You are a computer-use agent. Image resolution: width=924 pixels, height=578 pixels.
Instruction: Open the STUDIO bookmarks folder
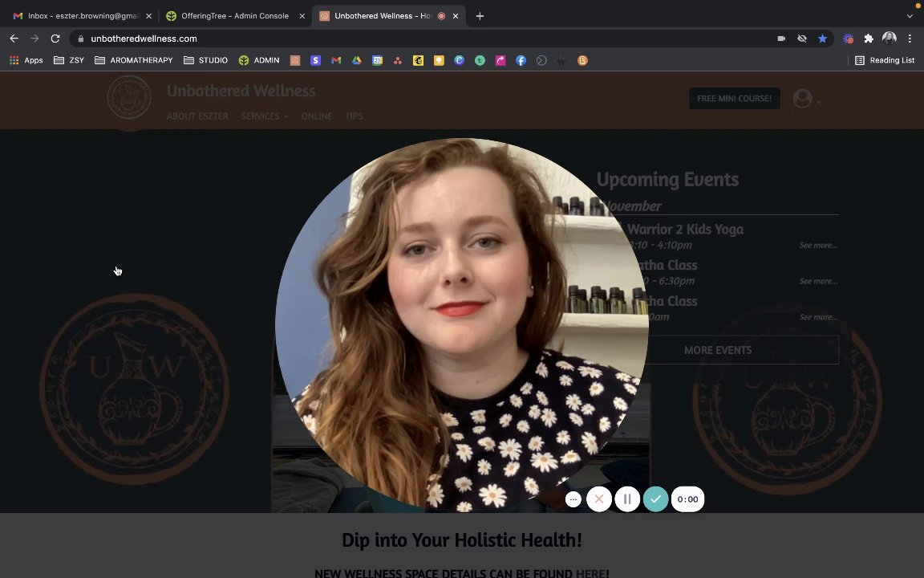tap(205, 60)
